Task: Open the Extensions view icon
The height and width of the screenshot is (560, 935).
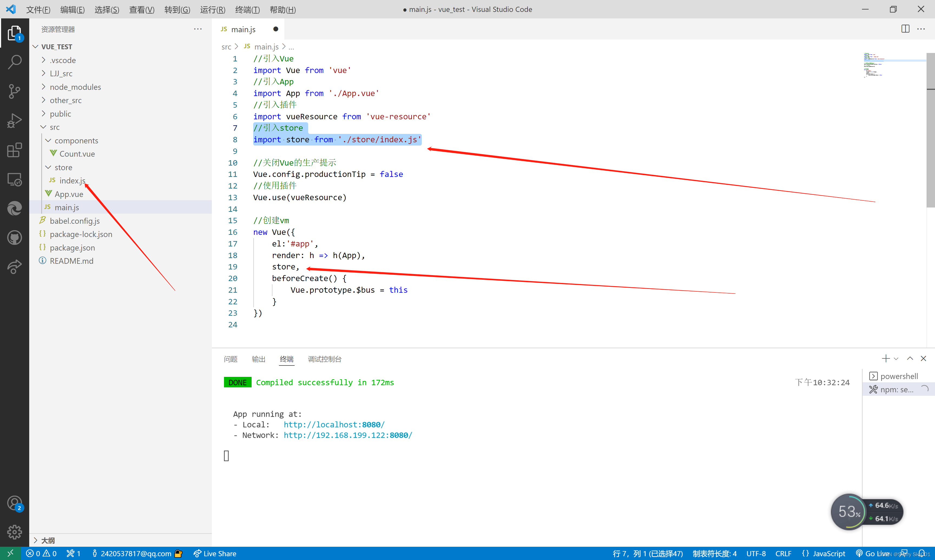Action: click(x=14, y=150)
